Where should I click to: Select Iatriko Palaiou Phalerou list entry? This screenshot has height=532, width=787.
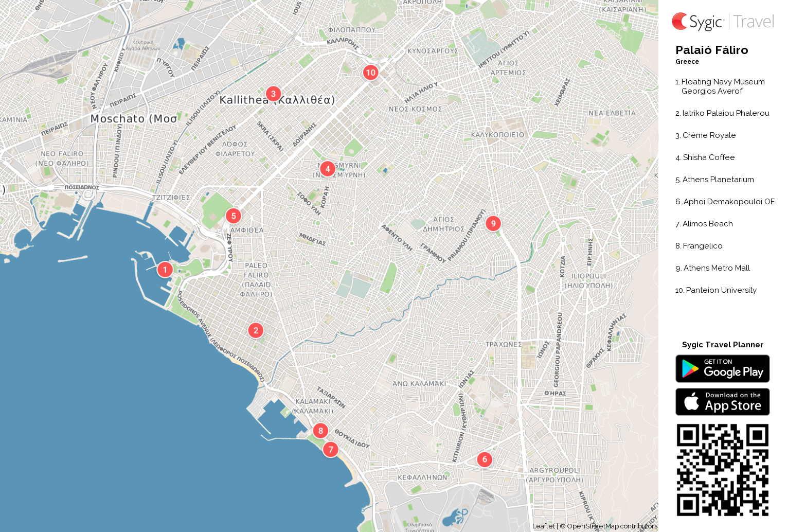click(722, 113)
